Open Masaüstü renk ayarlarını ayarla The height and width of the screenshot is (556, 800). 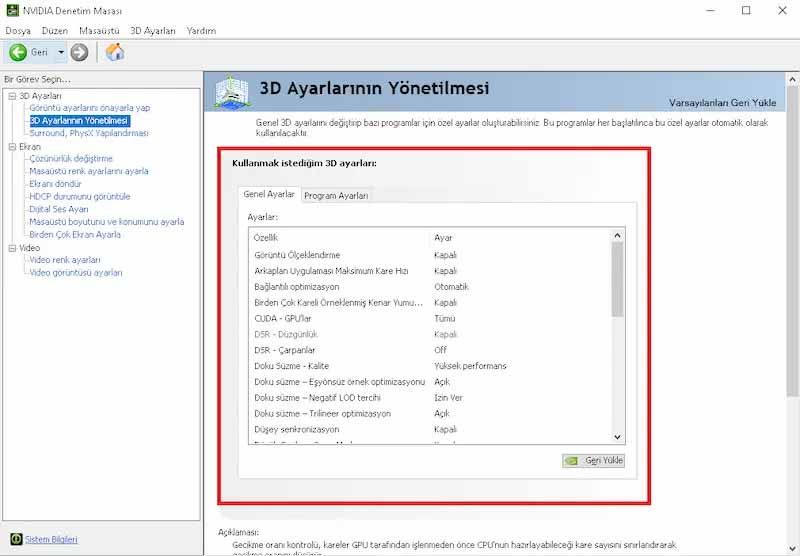click(89, 171)
